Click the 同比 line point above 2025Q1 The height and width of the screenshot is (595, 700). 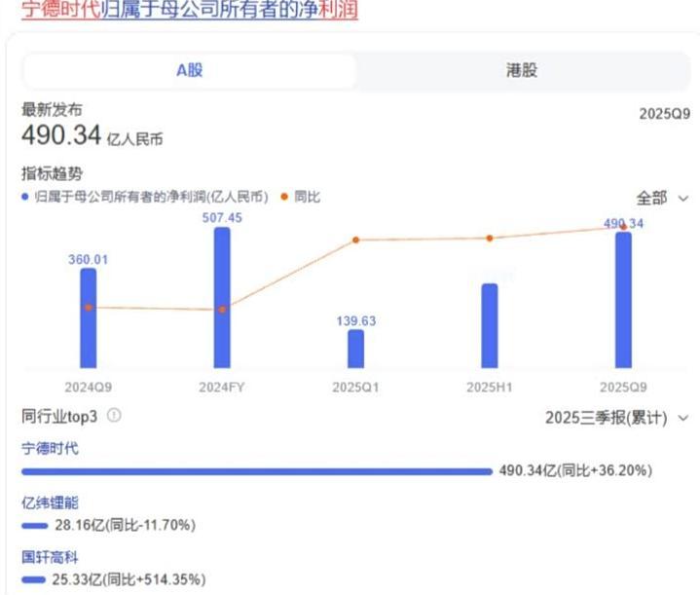[355, 240]
